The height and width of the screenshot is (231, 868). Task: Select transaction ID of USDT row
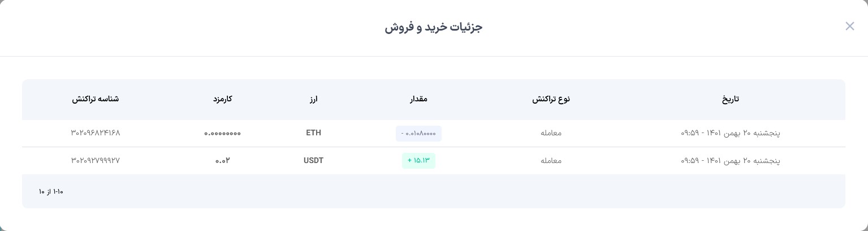[x=96, y=161]
